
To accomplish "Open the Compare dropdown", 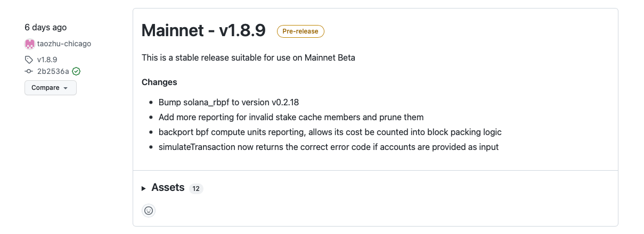I will point(51,88).
